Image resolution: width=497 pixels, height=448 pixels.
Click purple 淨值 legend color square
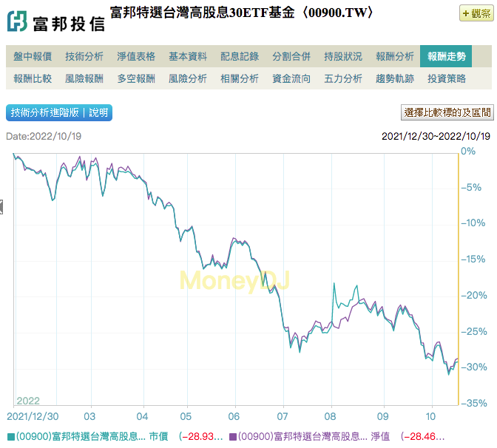233,437
